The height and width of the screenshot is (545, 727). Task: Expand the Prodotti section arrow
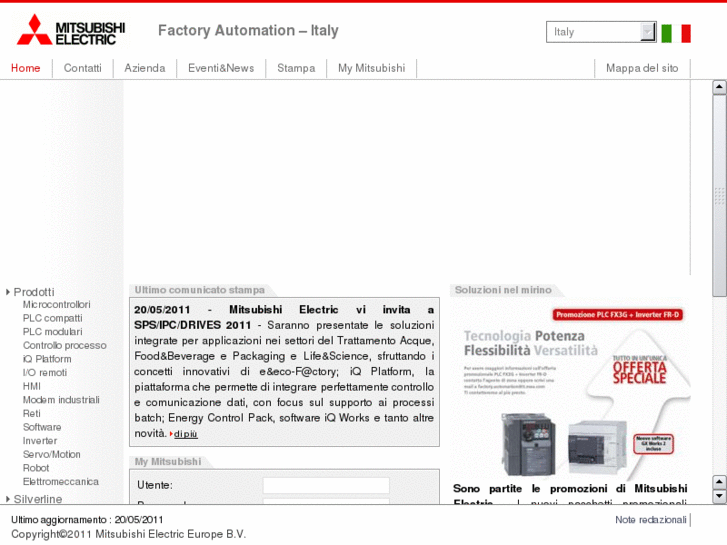8,292
